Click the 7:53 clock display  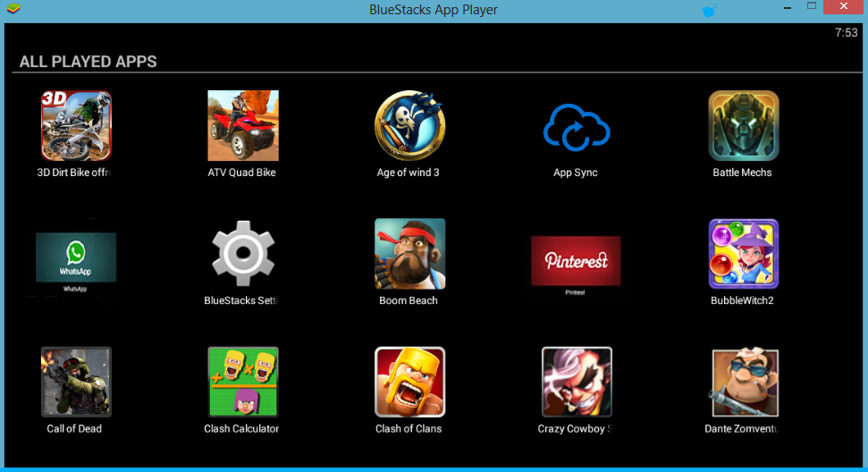(x=846, y=33)
